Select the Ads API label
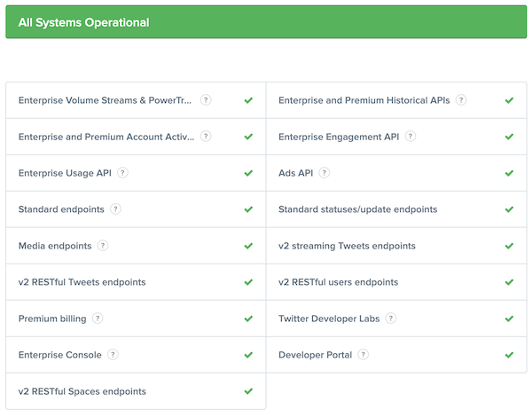This screenshot has width=532, height=417. coord(295,173)
